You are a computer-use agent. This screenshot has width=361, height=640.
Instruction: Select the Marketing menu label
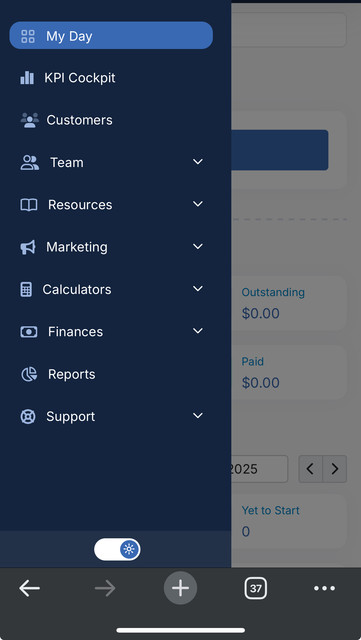[77, 247]
